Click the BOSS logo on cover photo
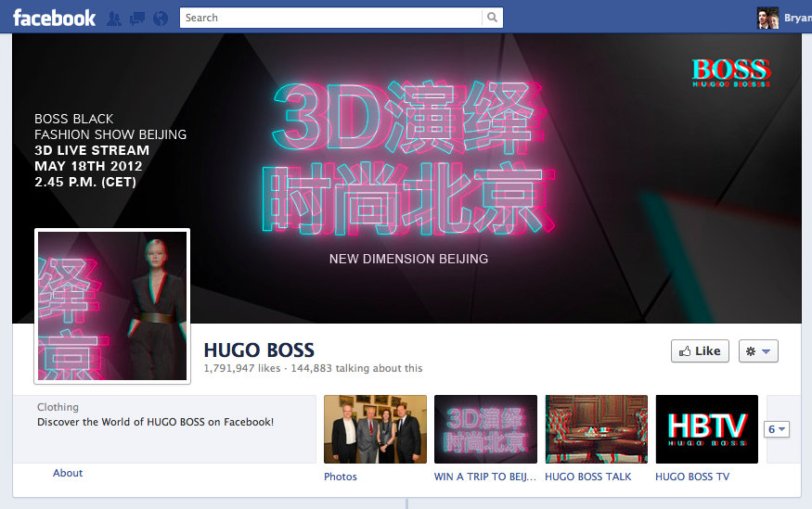The image size is (812, 509). [x=731, y=72]
